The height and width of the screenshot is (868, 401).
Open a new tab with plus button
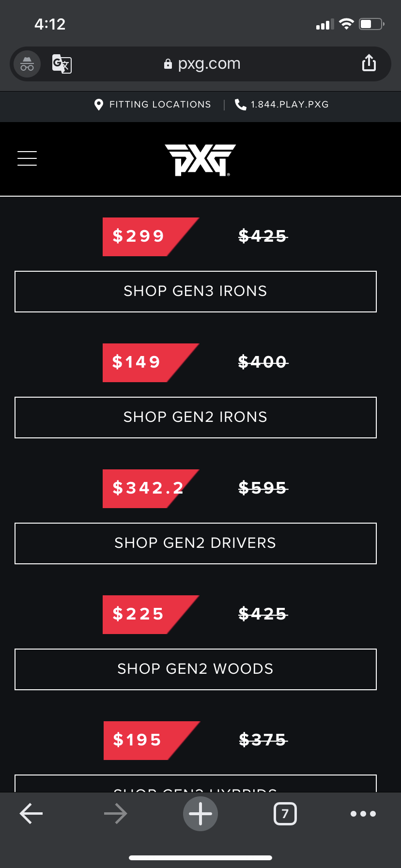click(x=200, y=813)
